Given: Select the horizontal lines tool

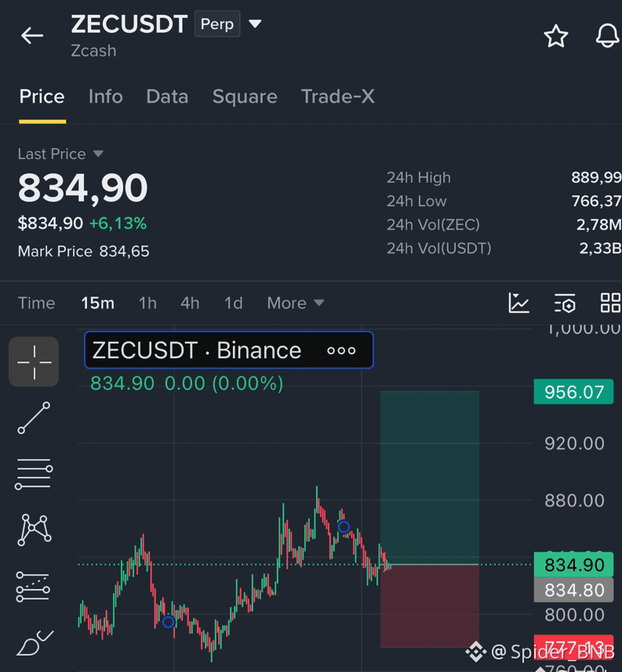Looking at the screenshot, I should point(34,474).
